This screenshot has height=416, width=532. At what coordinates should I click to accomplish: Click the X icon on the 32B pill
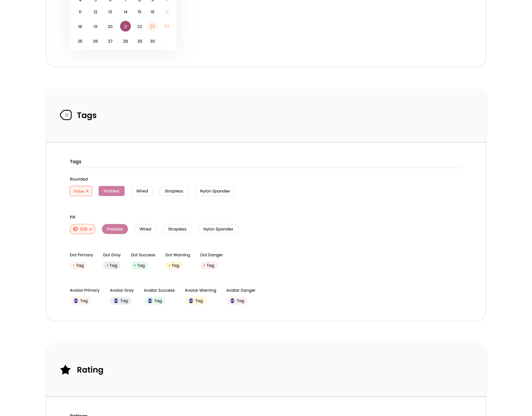(x=91, y=229)
